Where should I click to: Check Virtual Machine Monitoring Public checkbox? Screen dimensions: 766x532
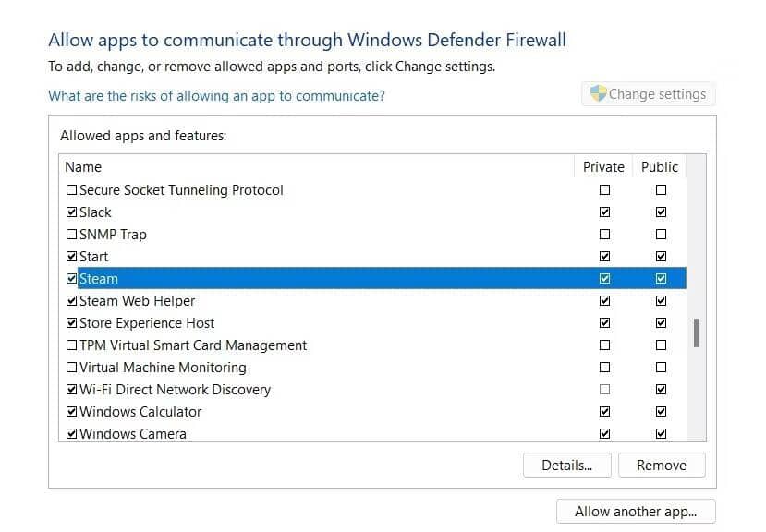661,368
